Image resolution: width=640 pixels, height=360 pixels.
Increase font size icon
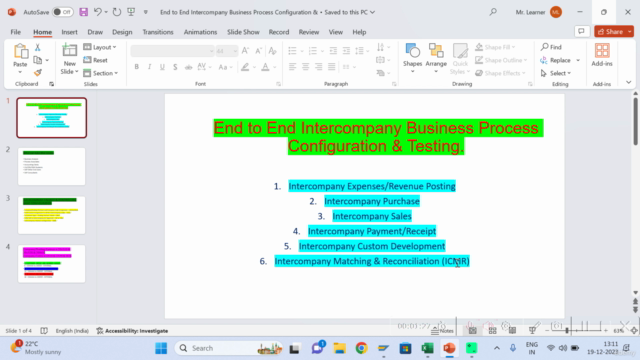pos(245,51)
